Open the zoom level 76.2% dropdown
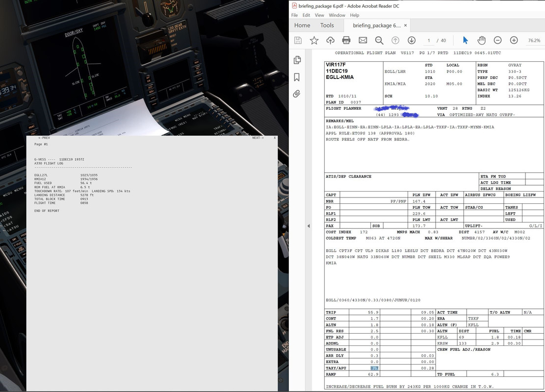The width and height of the screenshot is (545, 392). tap(534, 40)
